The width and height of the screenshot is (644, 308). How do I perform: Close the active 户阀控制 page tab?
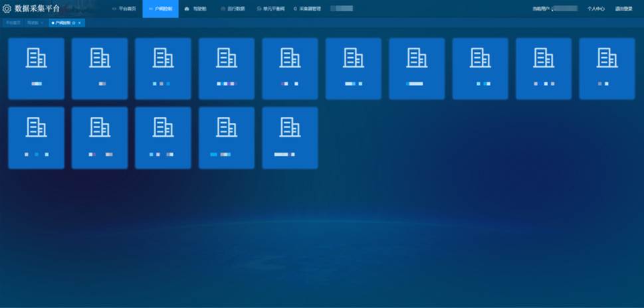(x=80, y=23)
